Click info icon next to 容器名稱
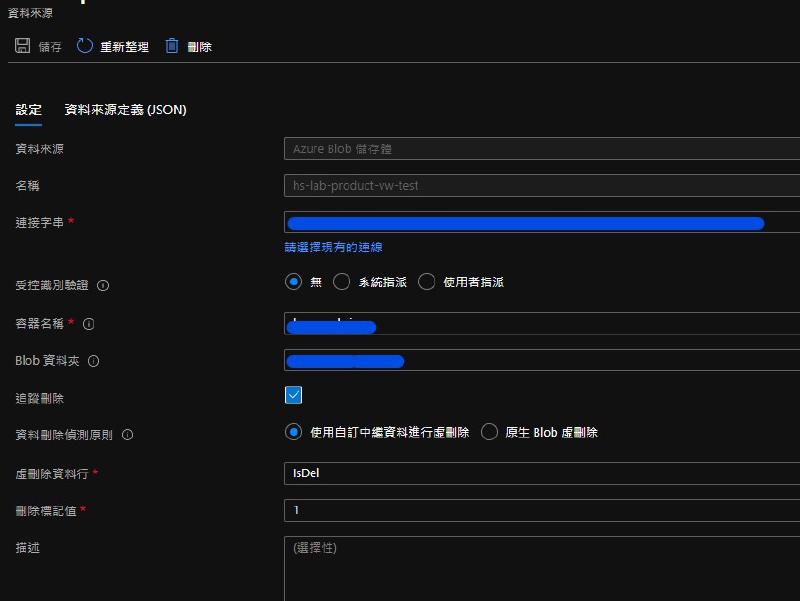Screen dimensions: 800x601 89,324
